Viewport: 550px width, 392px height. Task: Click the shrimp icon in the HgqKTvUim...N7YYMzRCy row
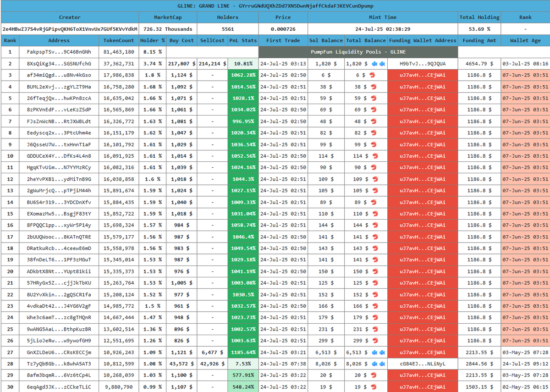tap(374, 167)
